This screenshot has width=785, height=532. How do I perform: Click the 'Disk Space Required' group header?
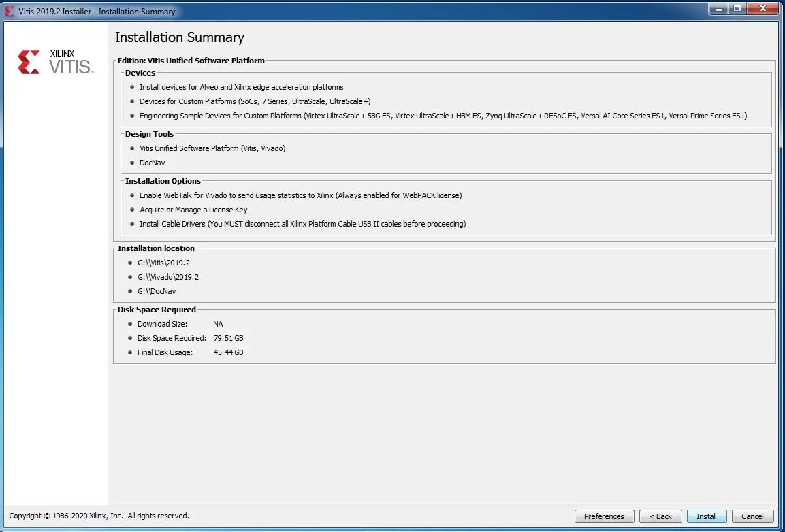[x=157, y=310]
